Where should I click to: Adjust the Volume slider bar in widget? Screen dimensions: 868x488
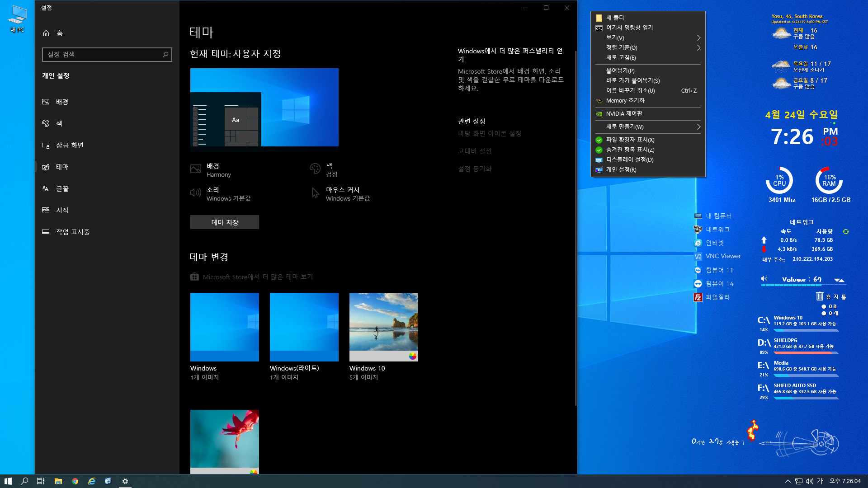click(x=803, y=285)
